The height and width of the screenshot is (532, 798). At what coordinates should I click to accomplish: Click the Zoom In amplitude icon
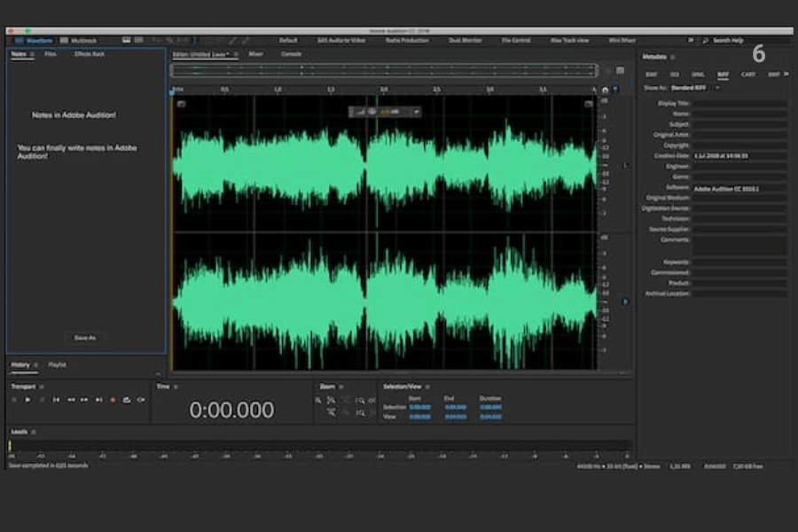tap(318, 401)
